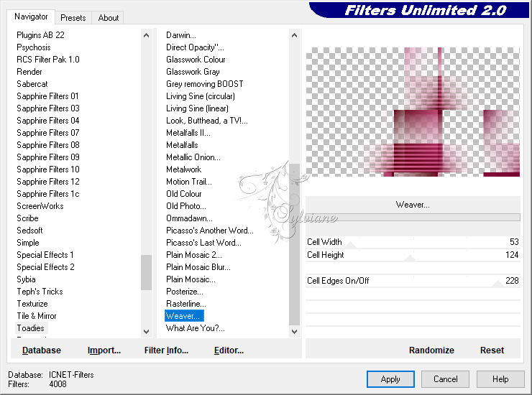The width and height of the screenshot is (532, 395).
Task: Select Old Colour filter
Action: click(x=184, y=194)
